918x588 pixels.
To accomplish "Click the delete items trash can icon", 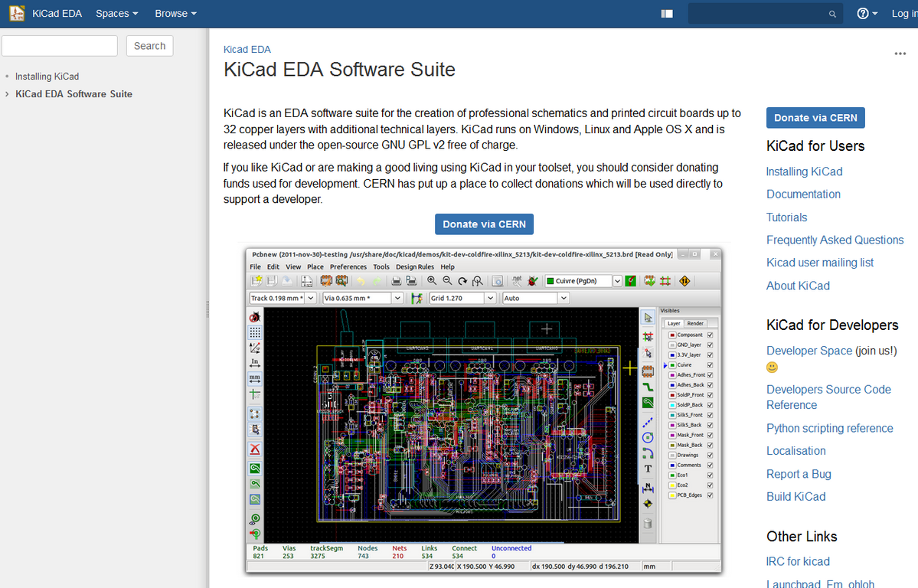I will pos(648,524).
